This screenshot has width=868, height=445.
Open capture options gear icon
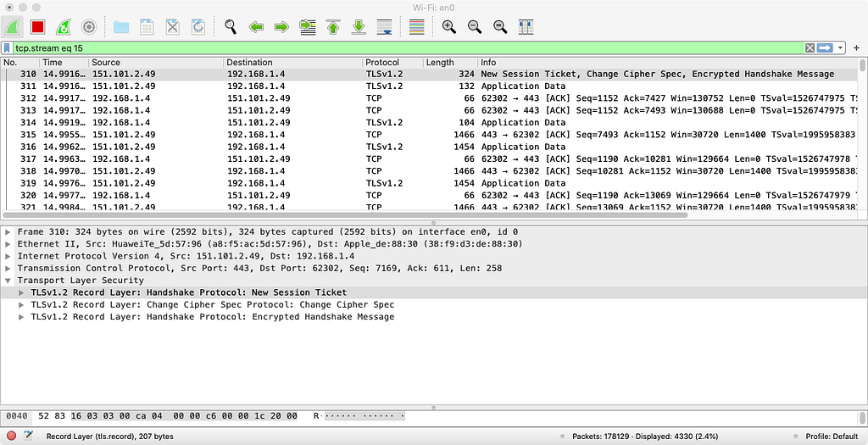pos(88,26)
